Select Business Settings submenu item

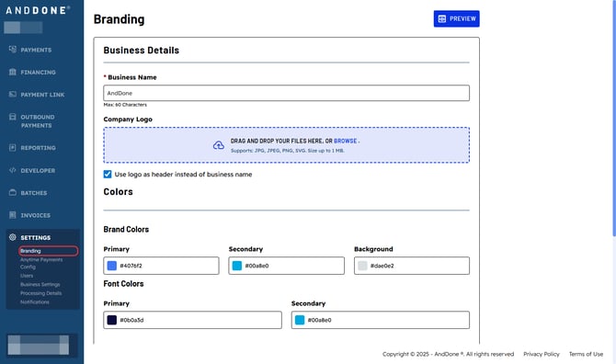pos(40,284)
